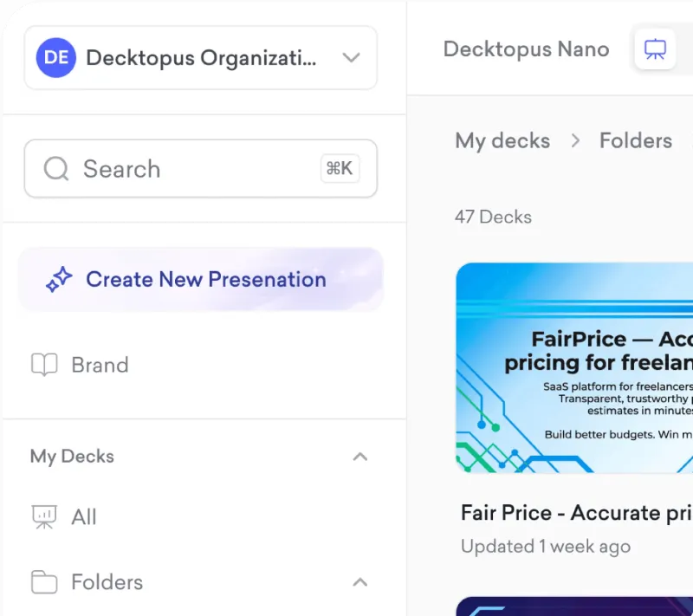Click the Search input field

(201, 168)
